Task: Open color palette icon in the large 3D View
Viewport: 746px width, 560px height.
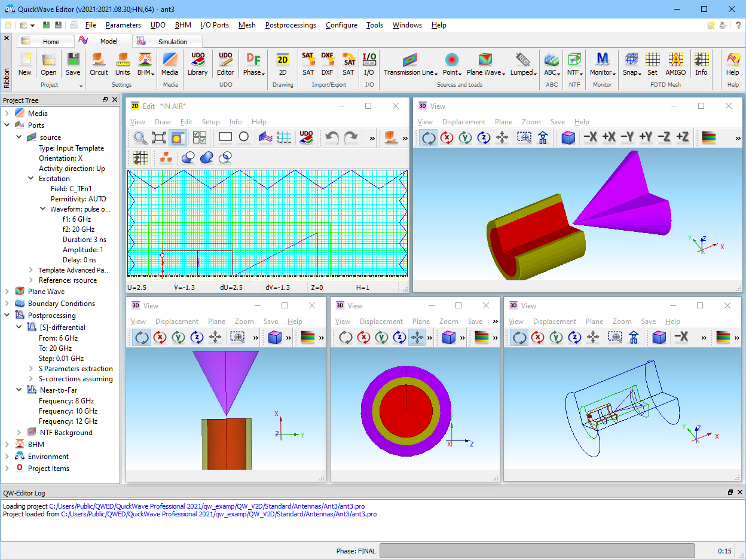Action: click(x=709, y=137)
